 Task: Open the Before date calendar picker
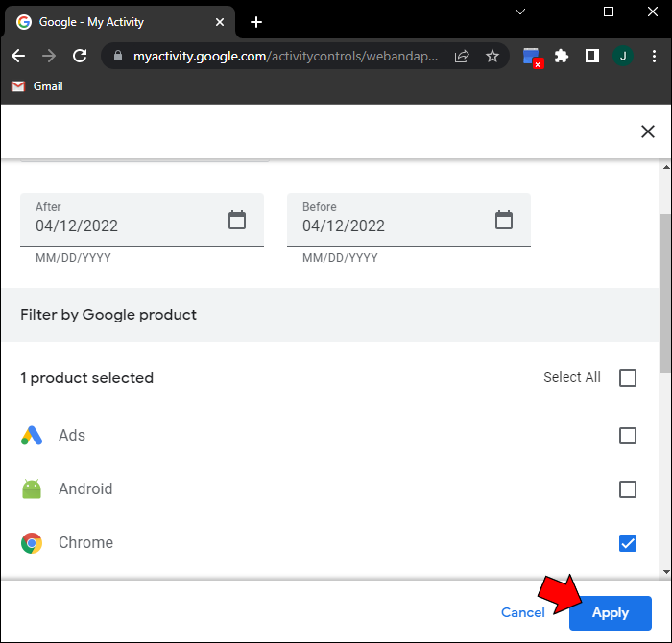click(x=504, y=220)
